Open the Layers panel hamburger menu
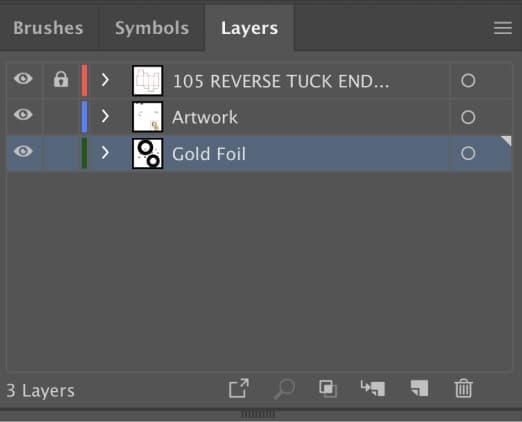522x422 pixels. [503, 28]
